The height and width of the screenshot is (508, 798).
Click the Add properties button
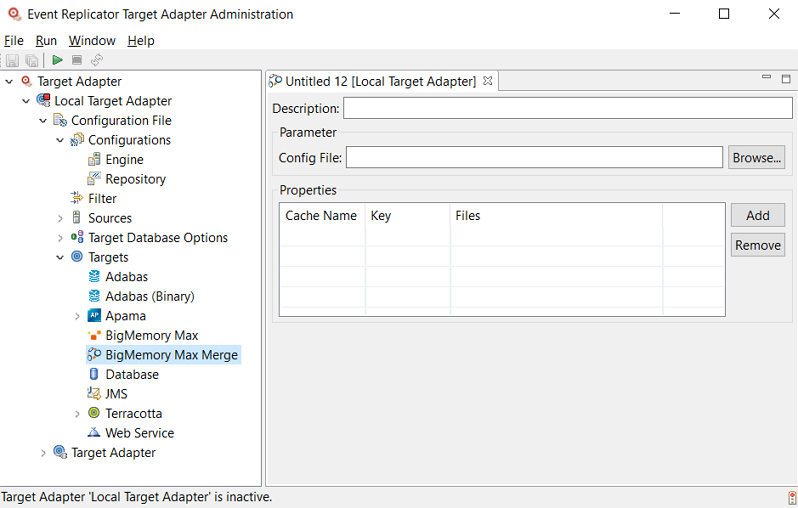click(757, 215)
